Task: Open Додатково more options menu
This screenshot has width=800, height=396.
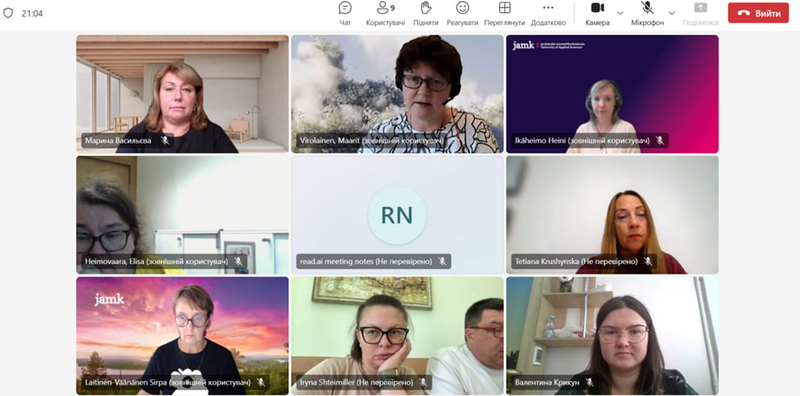Action: [548, 14]
